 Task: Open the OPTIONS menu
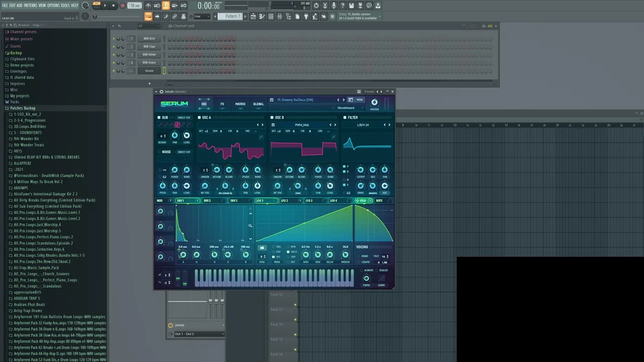53,6
